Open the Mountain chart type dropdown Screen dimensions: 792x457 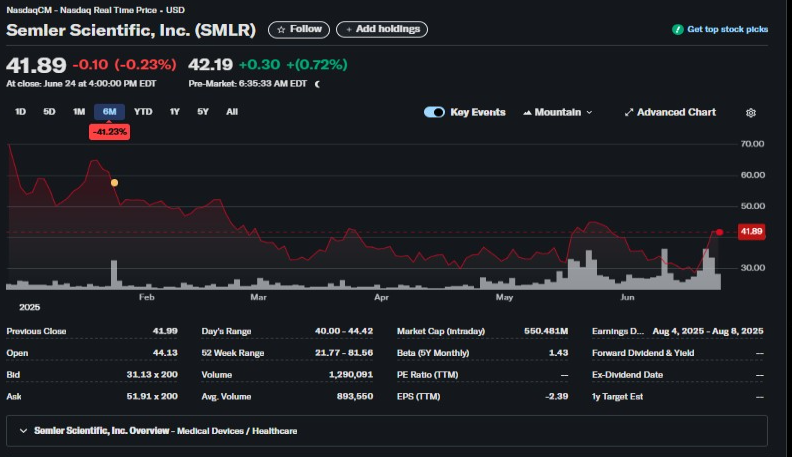point(557,112)
